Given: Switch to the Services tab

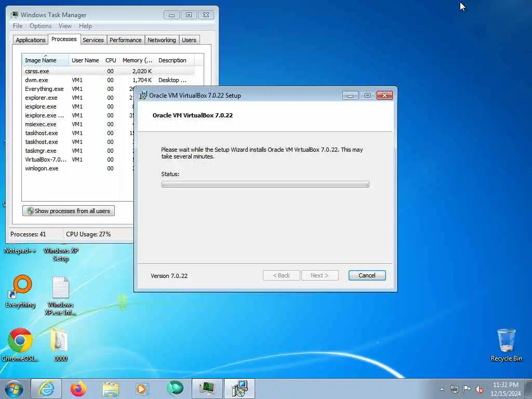Looking at the screenshot, I should pos(93,40).
